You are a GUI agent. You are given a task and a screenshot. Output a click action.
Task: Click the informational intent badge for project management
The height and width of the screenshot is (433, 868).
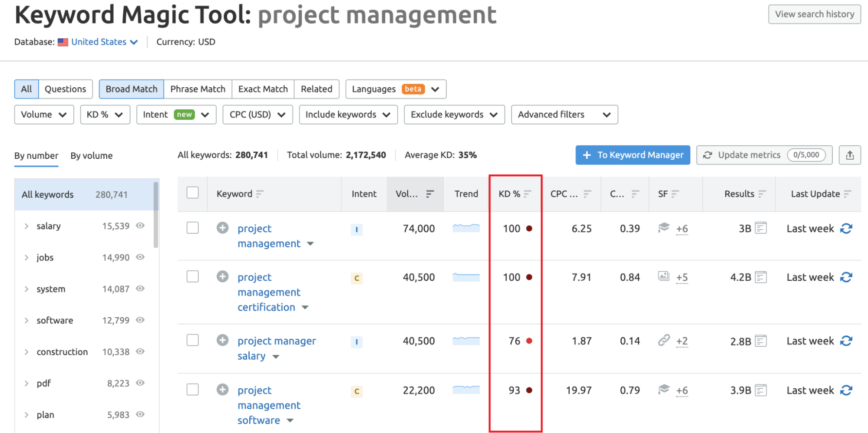[356, 230]
